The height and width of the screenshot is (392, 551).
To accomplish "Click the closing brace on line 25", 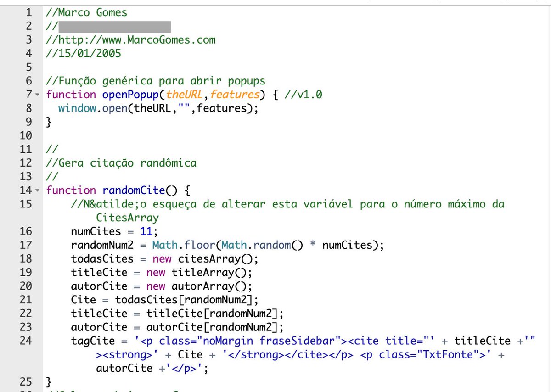I will [48, 381].
